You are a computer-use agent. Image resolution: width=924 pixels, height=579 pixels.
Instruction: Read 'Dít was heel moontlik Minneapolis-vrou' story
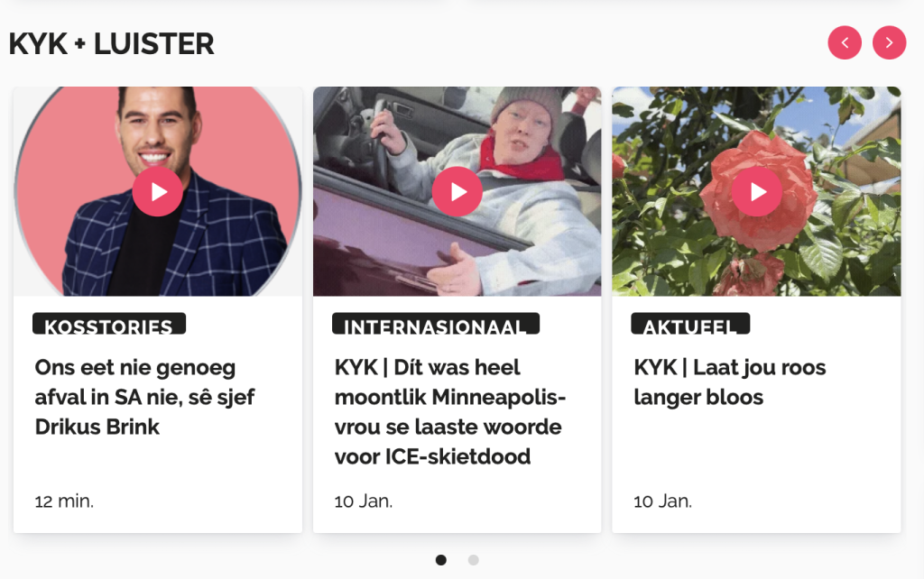coord(450,412)
